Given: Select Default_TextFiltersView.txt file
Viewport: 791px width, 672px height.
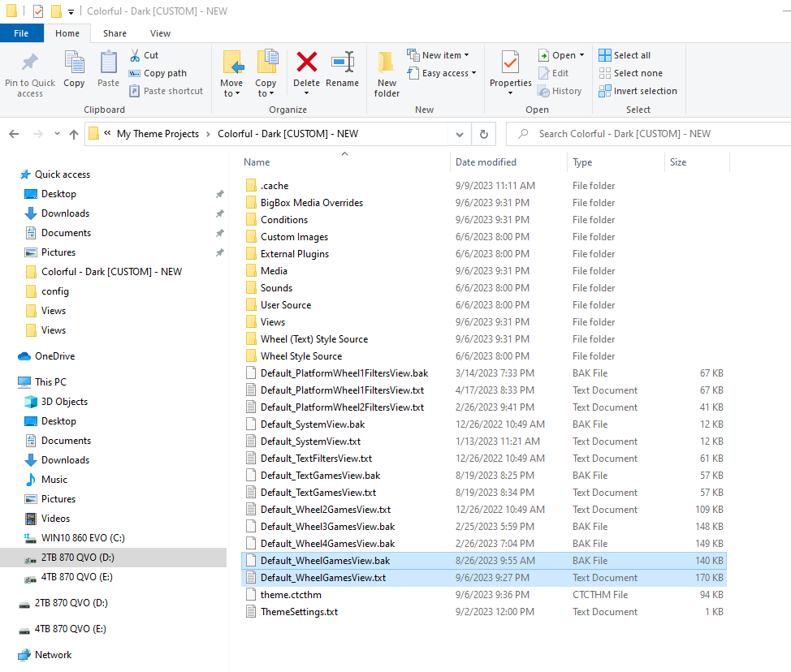Looking at the screenshot, I should (316, 459).
